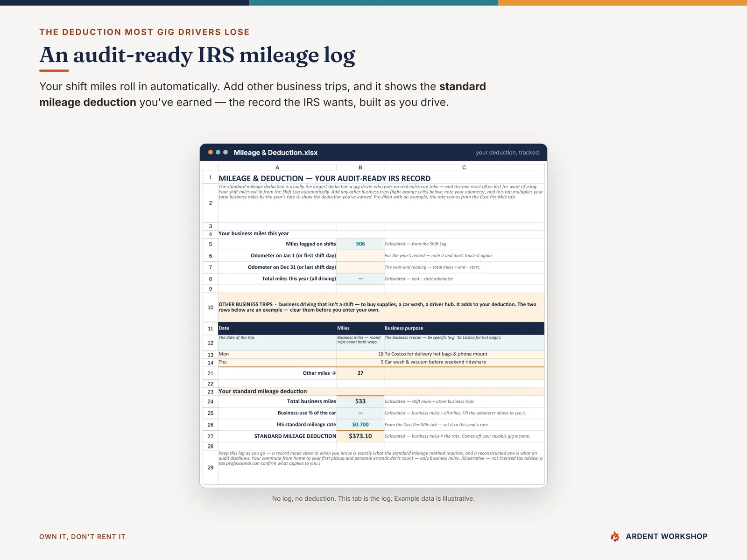Select the 'Total business miles' label

coord(311,401)
